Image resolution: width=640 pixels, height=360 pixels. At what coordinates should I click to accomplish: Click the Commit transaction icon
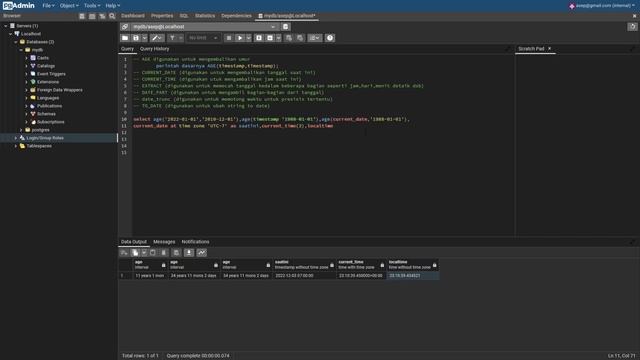[289, 38]
